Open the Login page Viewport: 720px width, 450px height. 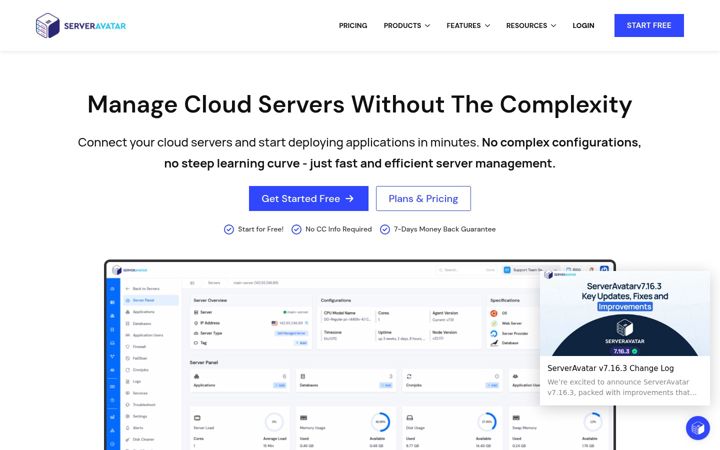(583, 26)
